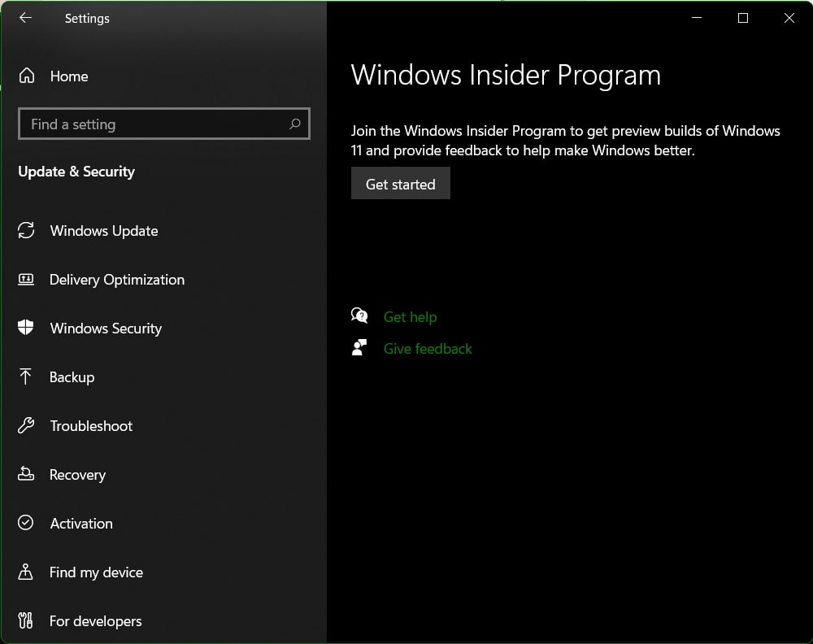The image size is (813, 644).
Task: Click the Windows Insider Program title
Action: (x=506, y=75)
